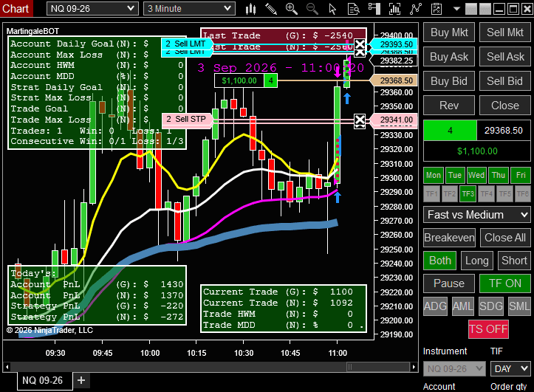Toggle the Fri day button
Screen dimensions: 534x392
click(x=521, y=175)
